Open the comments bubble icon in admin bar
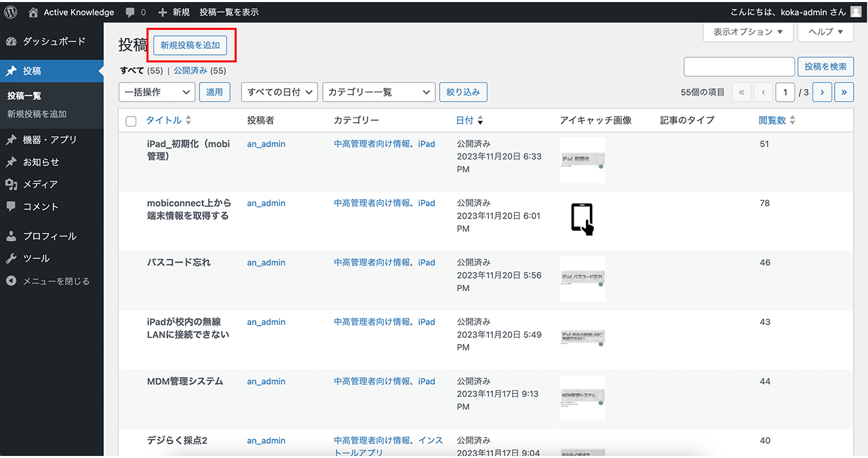The width and height of the screenshot is (868, 458). 130,12
